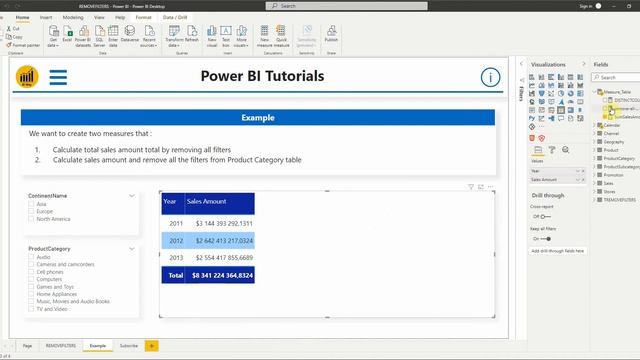Open the Format ribbon tab
Viewport: 640px width, 360px height.
pos(143,18)
